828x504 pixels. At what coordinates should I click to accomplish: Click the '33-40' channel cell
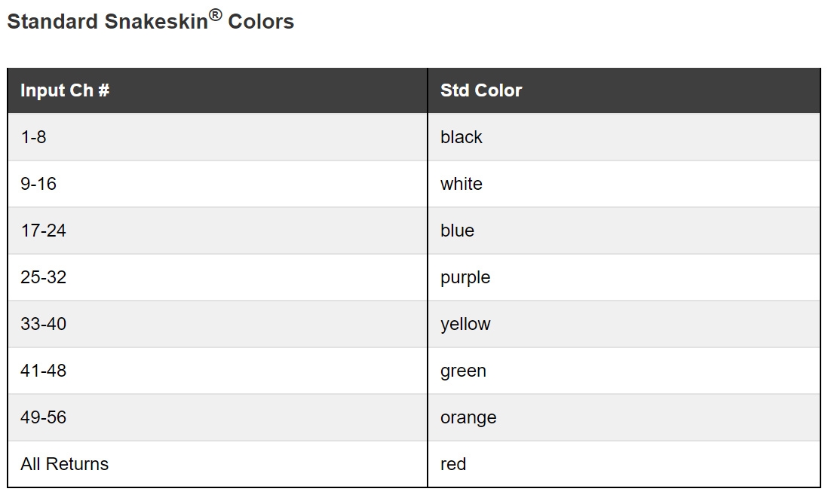[x=43, y=324]
